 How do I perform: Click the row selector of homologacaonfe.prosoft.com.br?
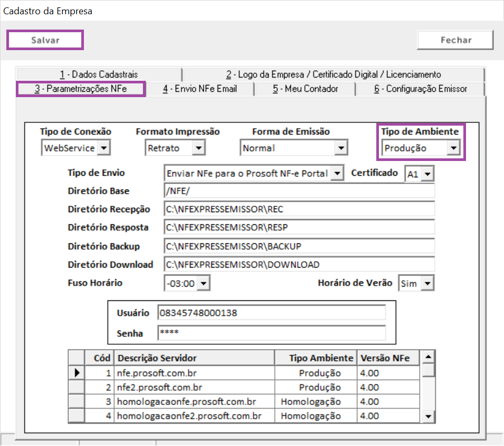(77, 402)
